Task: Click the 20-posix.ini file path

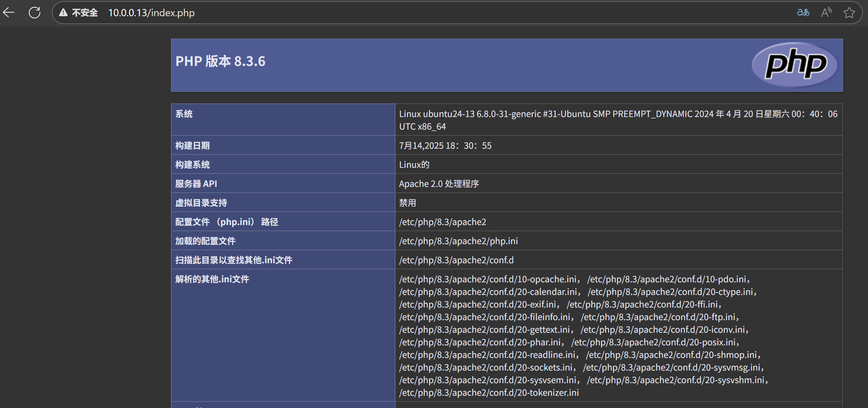Action: 654,342
